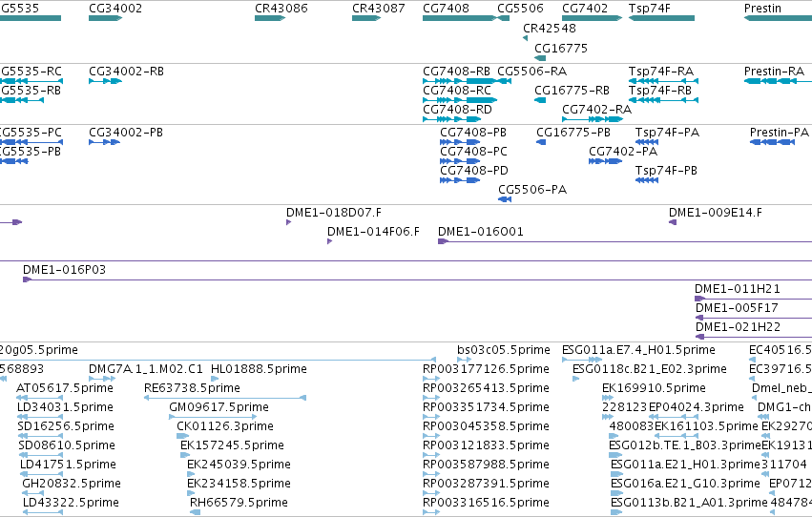Select the CR43087 gene label
Viewport: 812px width, 517px height.
379,9
